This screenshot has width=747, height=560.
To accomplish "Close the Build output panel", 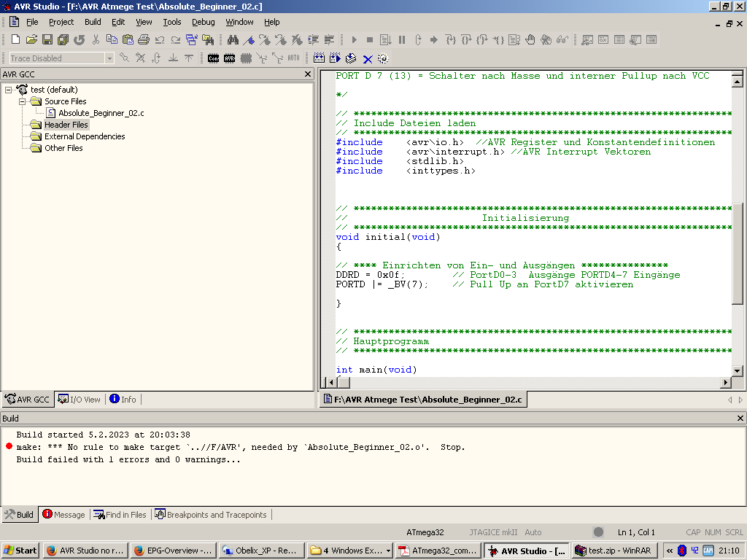I will tap(740, 418).
